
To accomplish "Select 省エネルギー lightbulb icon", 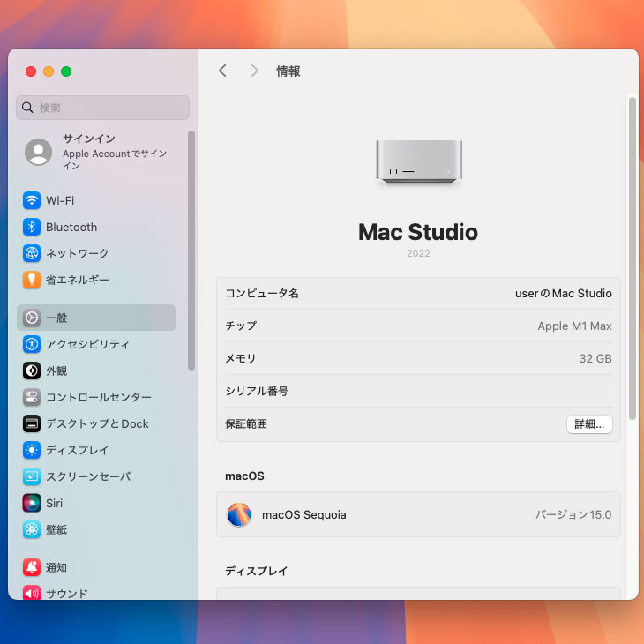I will click(32, 280).
